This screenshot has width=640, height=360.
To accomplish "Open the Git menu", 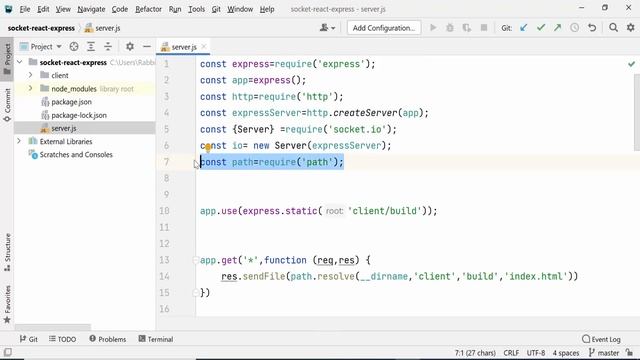I will click(216, 9).
